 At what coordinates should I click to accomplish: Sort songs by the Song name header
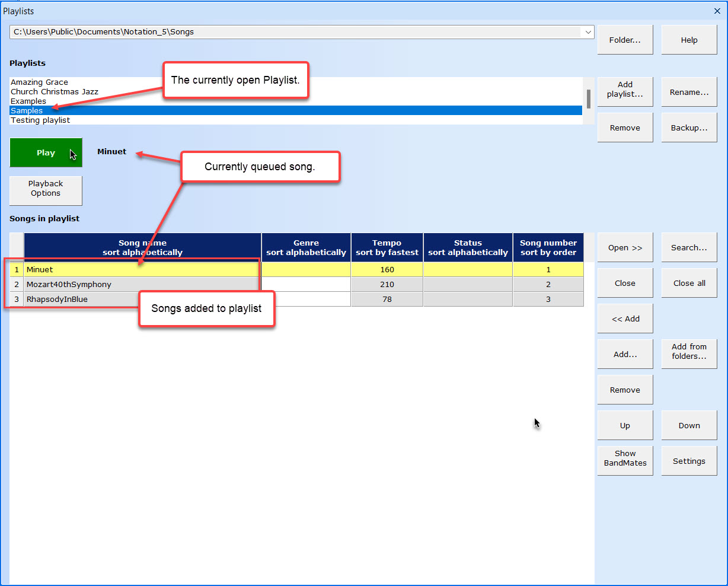coord(142,247)
